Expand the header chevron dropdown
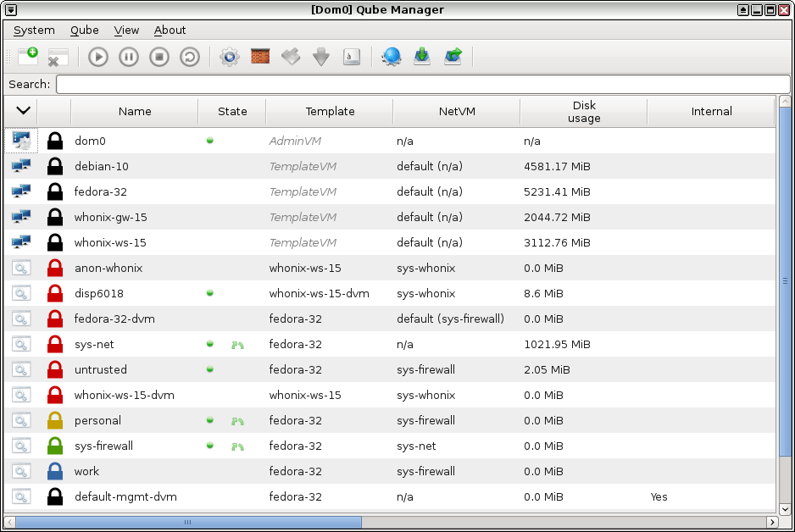Viewport: 795px width, 532px height. 23,111
